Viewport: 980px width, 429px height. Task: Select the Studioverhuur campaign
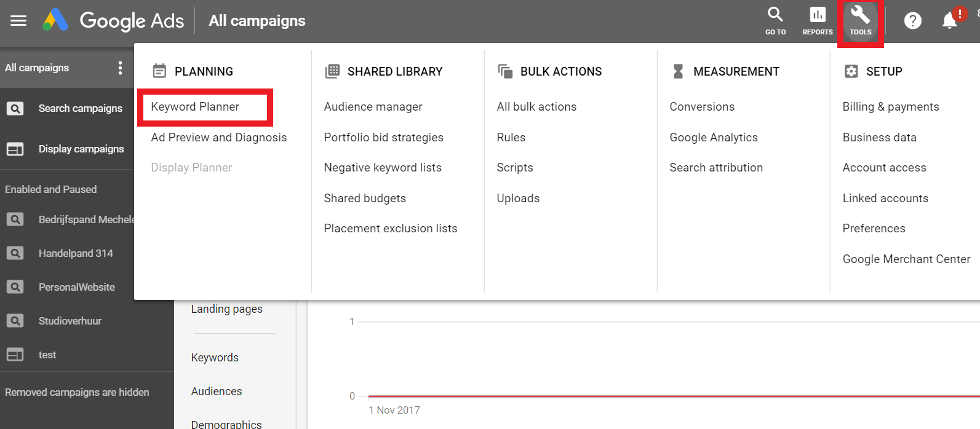coord(70,321)
